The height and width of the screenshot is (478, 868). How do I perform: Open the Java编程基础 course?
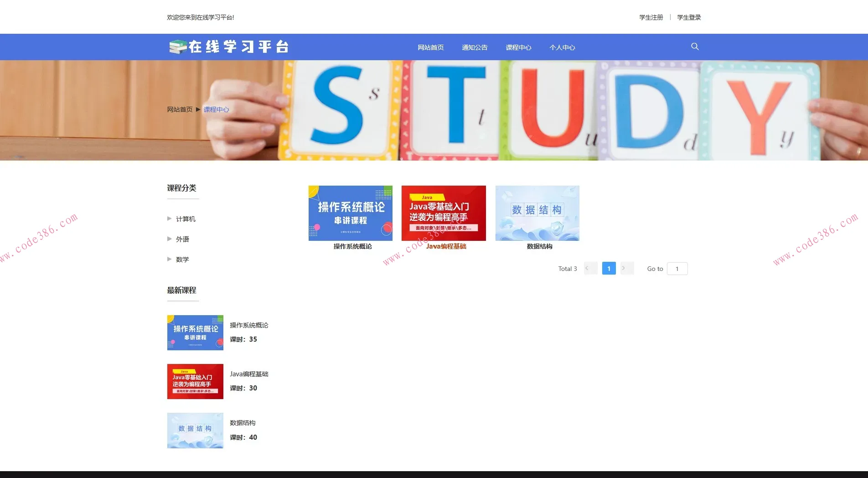pyautogui.click(x=443, y=213)
